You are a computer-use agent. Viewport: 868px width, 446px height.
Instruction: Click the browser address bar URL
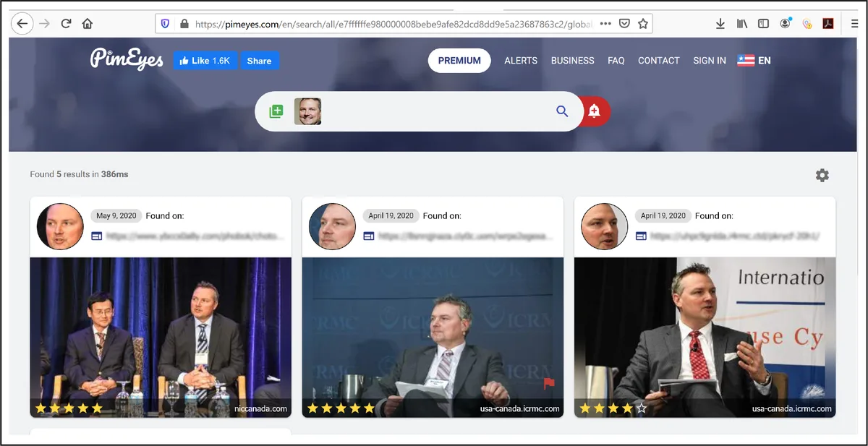394,24
